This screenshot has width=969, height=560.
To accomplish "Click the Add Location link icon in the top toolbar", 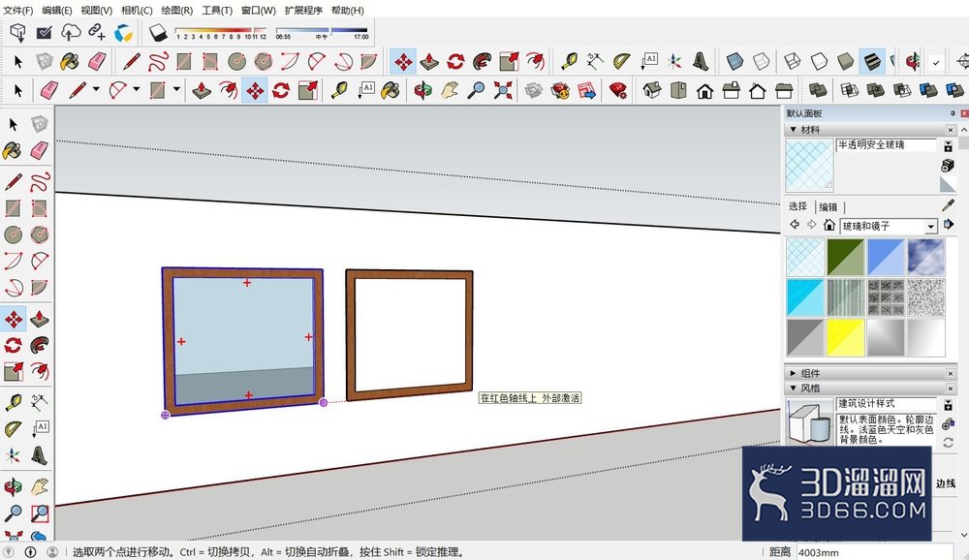I will click(x=96, y=33).
